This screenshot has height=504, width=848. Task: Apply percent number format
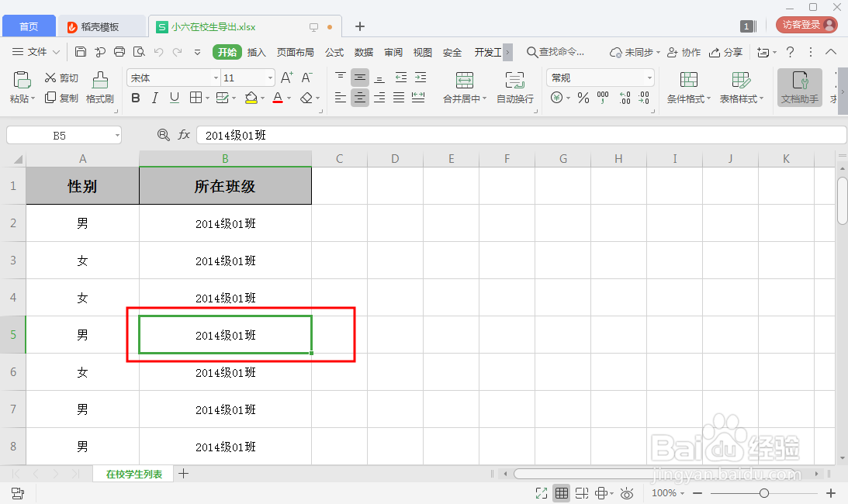[x=583, y=98]
